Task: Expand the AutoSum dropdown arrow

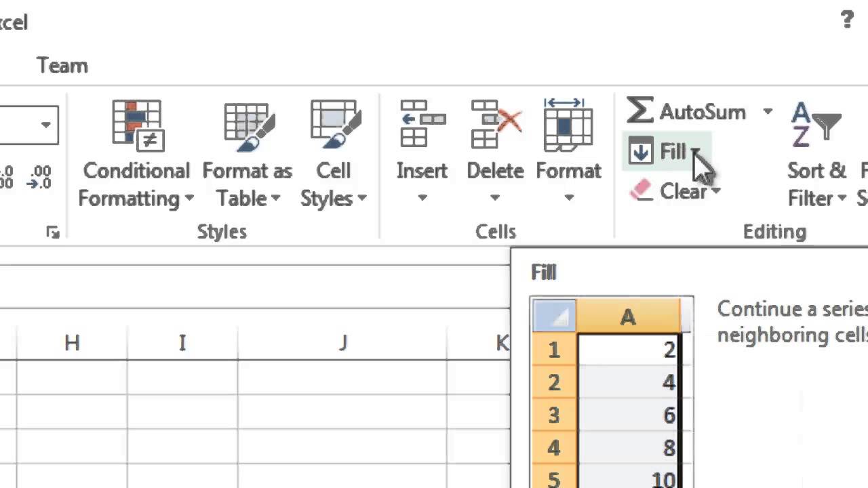Action: pyautogui.click(x=768, y=111)
